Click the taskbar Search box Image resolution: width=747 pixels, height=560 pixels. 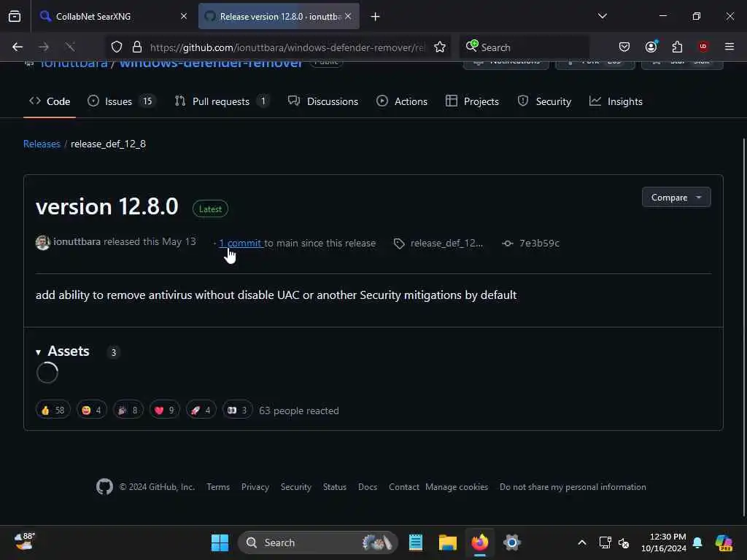pyautogui.click(x=318, y=542)
